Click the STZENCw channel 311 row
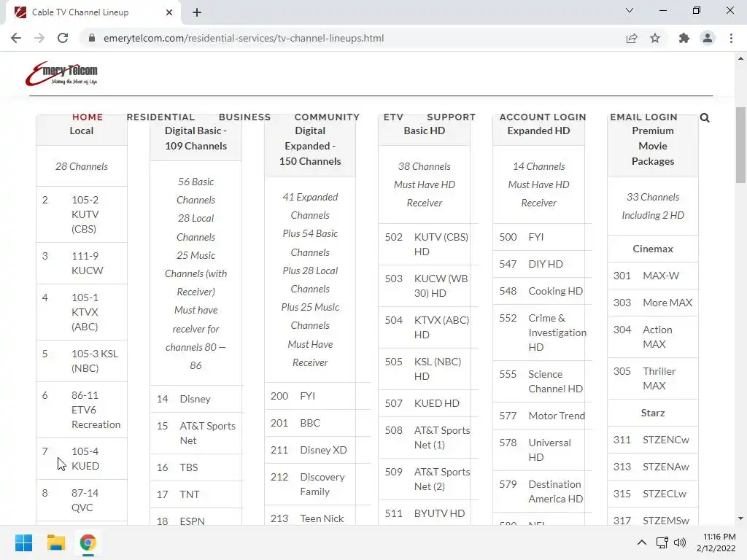Viewport: 747px width, 560px height. [653, 440]
